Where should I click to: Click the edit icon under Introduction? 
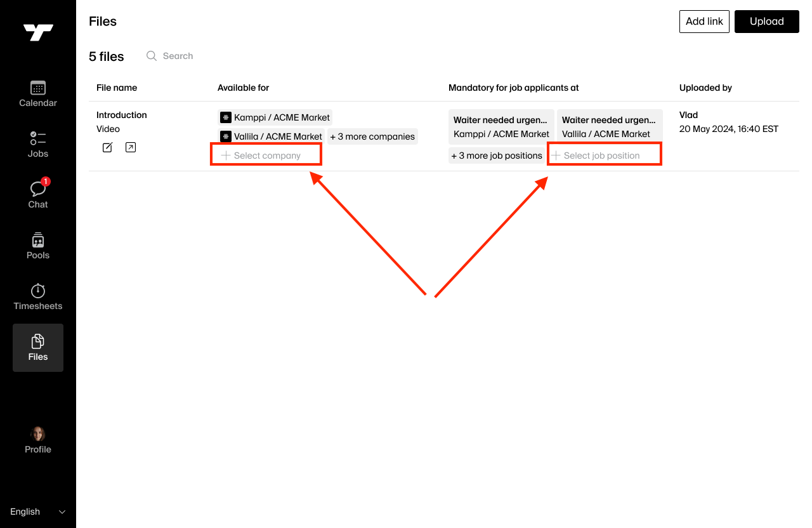pos(108,147)
